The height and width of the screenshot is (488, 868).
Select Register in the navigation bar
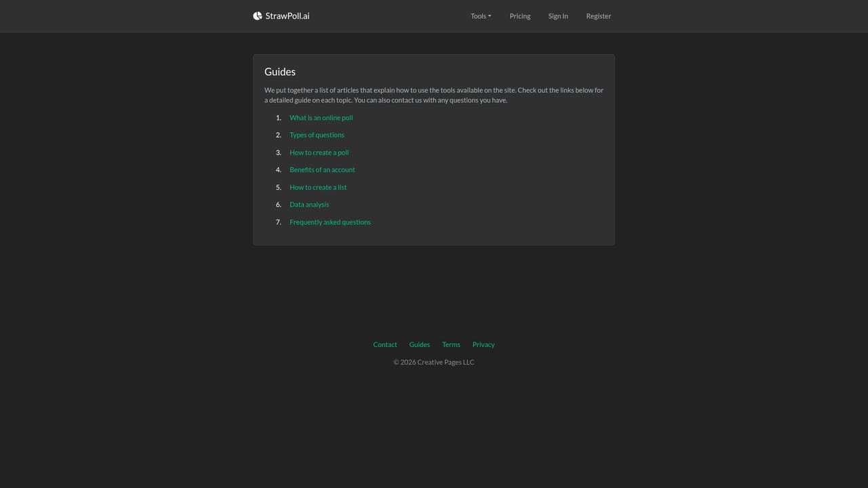point(599,16)
